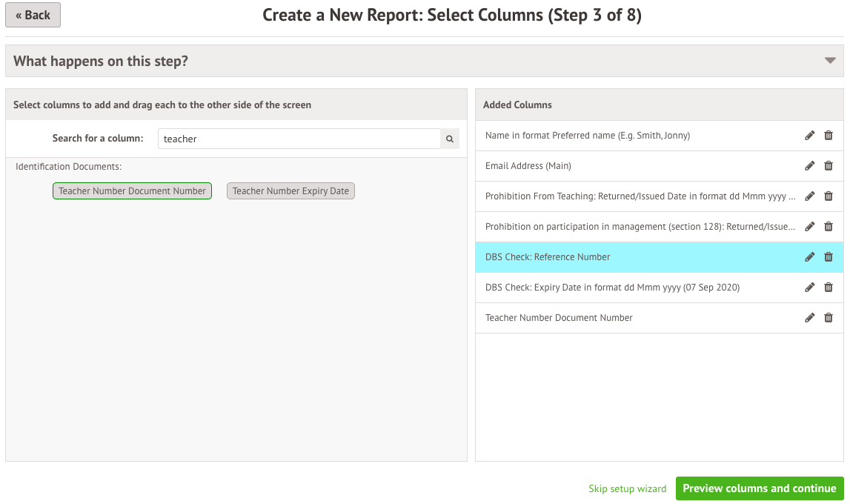This screenshot has width=850, height=504.
Task: Edit the Email Address (Main) column
Action: pyautogui.click(x=809, y=166)
